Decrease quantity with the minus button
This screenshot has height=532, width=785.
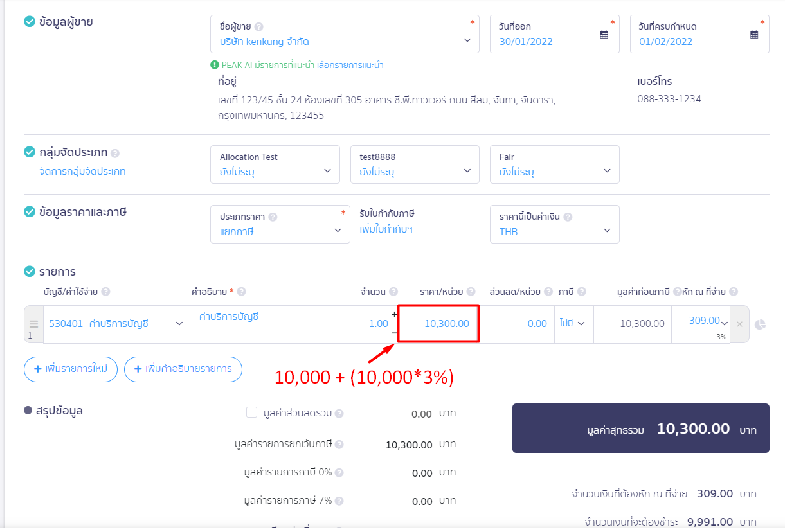[x=394, y=333]
